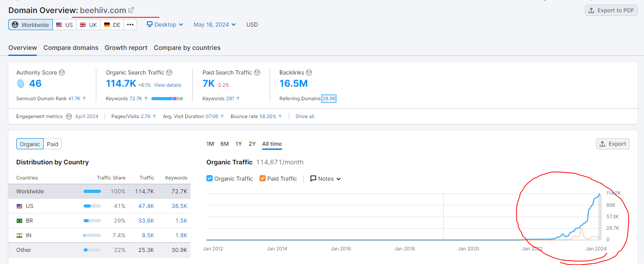
Task: Open May 18, 2024 date dropdown
Action: pyautogui.click(x=215, y=25)
